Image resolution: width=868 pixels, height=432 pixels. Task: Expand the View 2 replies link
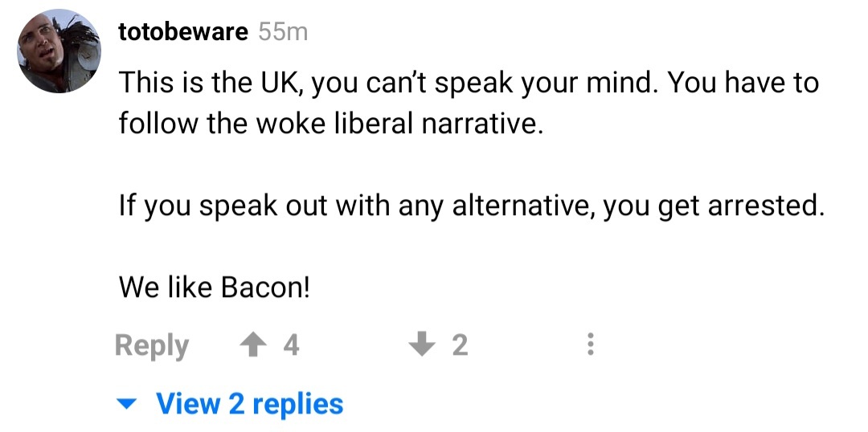coord(249,404)
